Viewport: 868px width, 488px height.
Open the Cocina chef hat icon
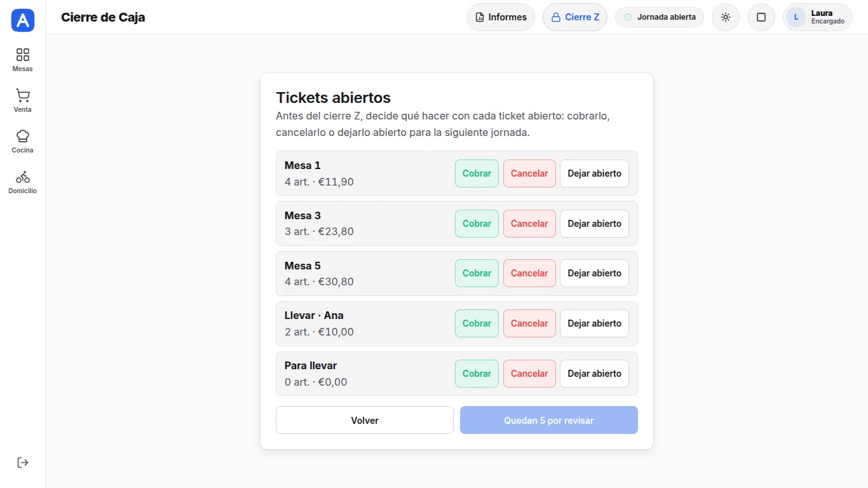[23, 136]
